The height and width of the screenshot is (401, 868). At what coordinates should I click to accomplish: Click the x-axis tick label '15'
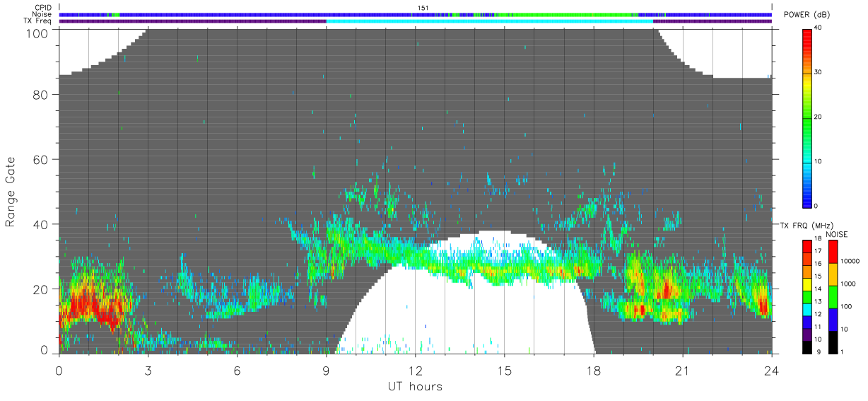pos(504,371)
